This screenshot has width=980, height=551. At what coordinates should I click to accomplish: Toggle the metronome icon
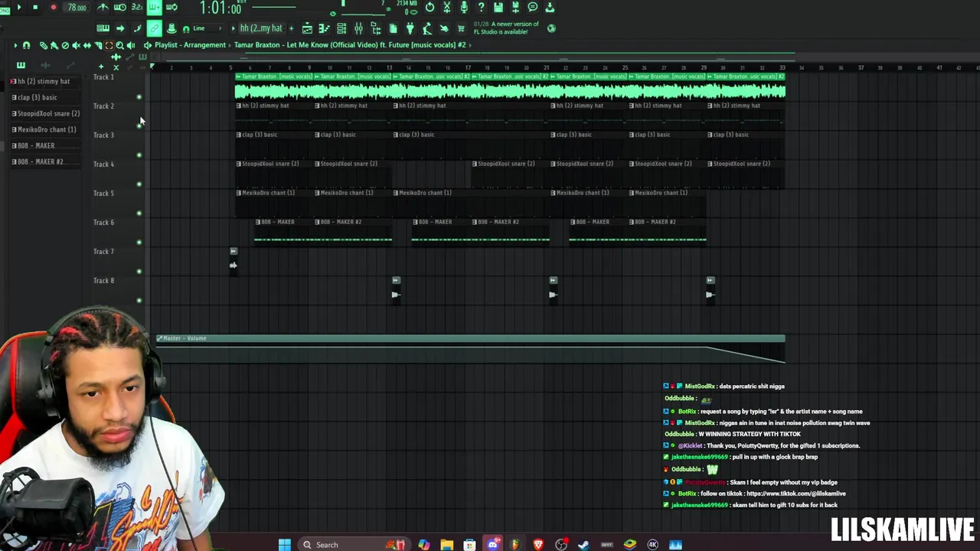coord(103,8)
